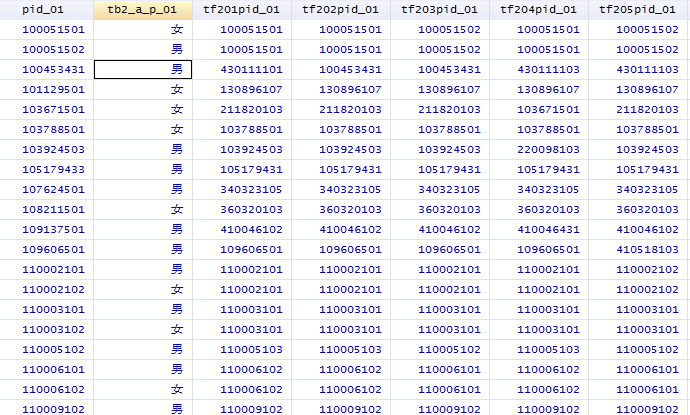Click the highlighted 男 cell in row 100453431

(x=143, y=70)
